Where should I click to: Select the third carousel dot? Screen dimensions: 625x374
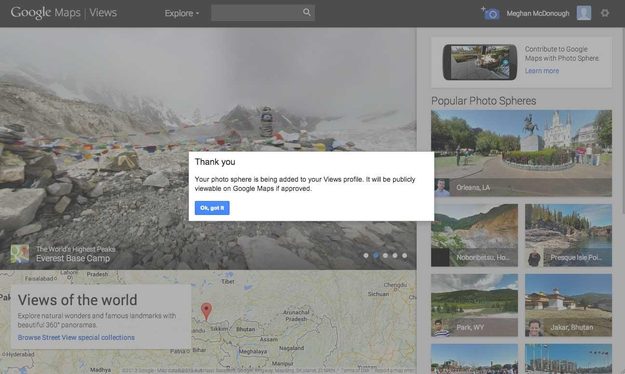(x=385, y=256)
